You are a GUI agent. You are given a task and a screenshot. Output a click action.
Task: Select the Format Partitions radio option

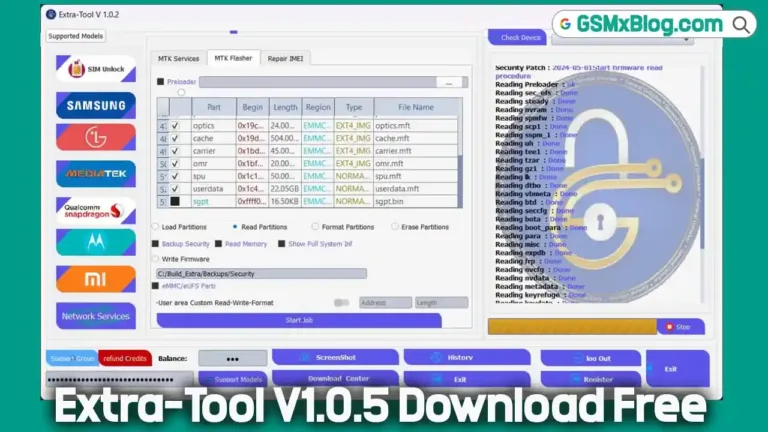coord(315,227)
